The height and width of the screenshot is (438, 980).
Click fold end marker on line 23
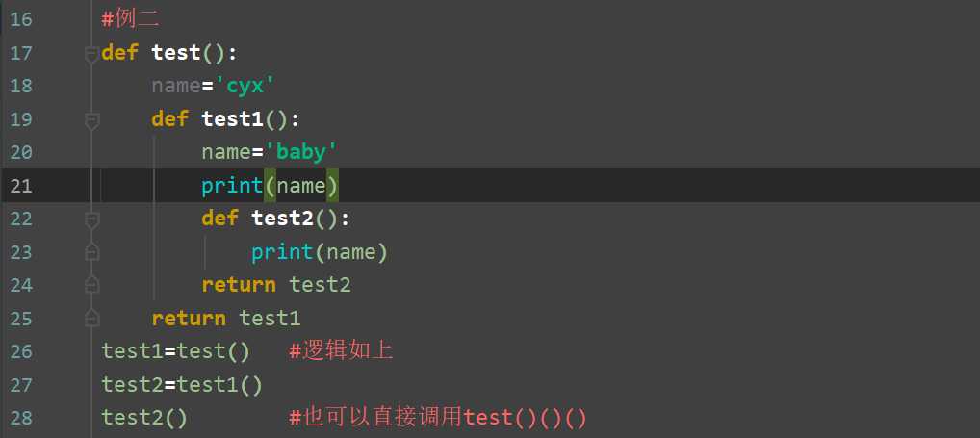[x=91, y=252]
